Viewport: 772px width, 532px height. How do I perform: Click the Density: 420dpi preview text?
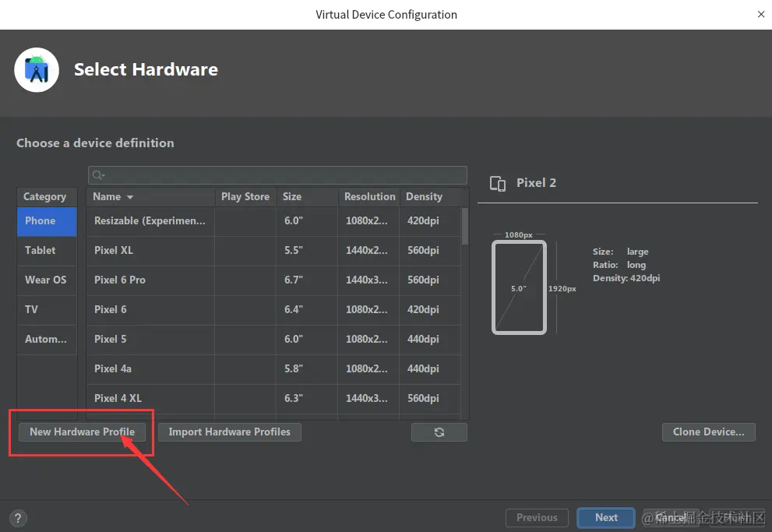626,279
